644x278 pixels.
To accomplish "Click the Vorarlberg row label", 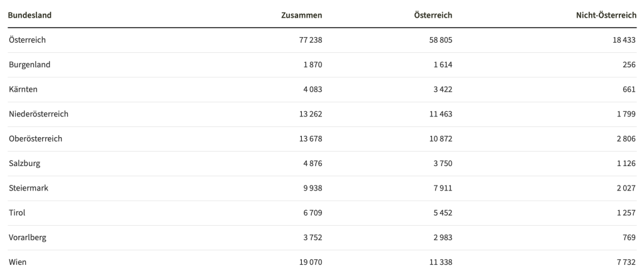I will click(x=28, y=238).
